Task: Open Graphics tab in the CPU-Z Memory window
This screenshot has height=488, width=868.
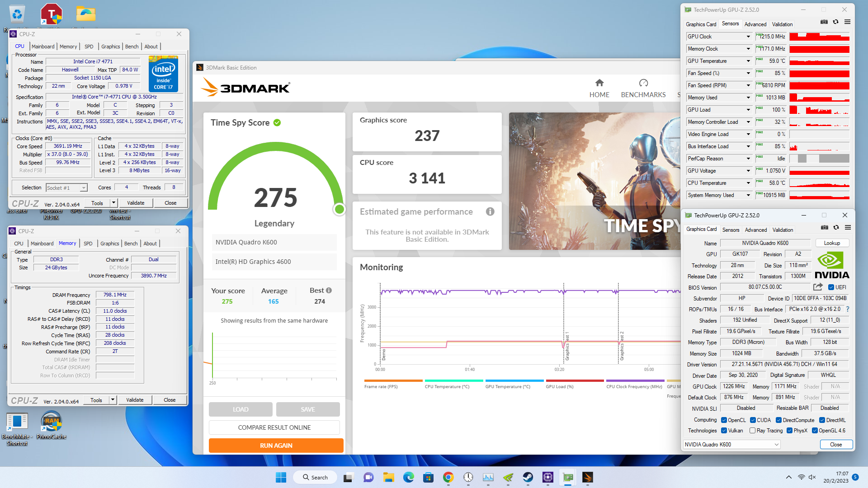Action: 109,244
